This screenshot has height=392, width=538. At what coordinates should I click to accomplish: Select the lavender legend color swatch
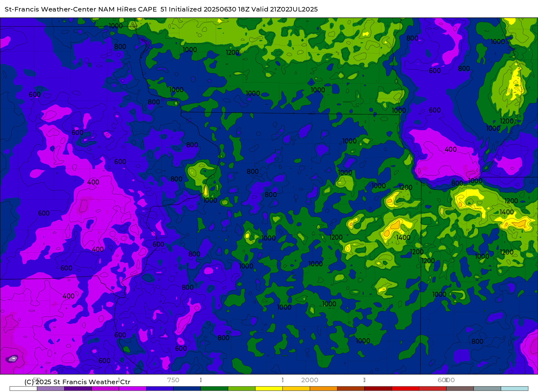(x=50, y=389)
